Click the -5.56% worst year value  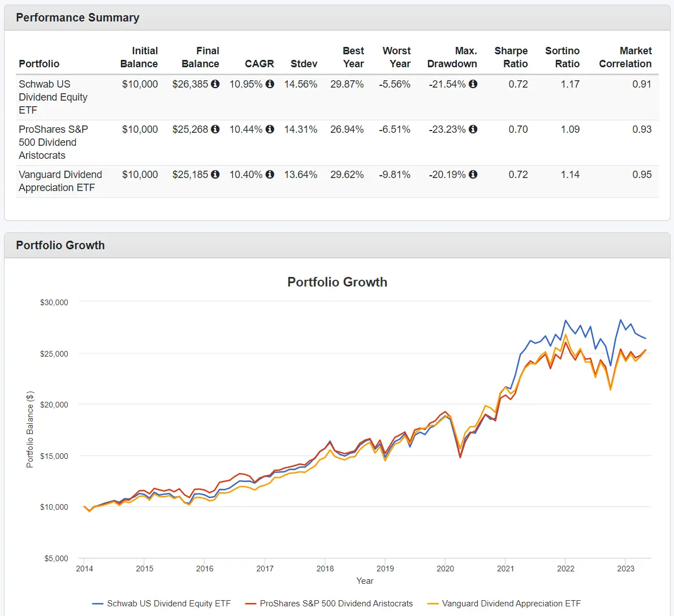pyautogui.click(x=395, y=84)
